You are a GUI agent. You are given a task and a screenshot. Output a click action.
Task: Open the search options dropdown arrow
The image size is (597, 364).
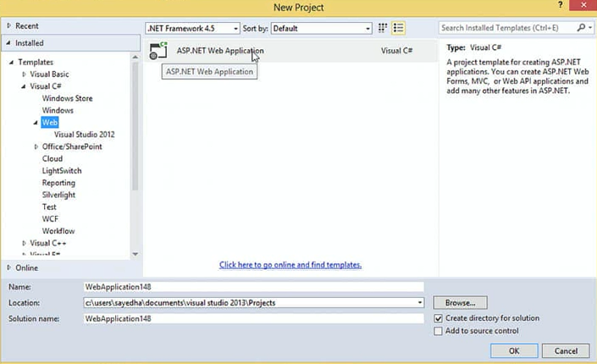pos(590,27)
